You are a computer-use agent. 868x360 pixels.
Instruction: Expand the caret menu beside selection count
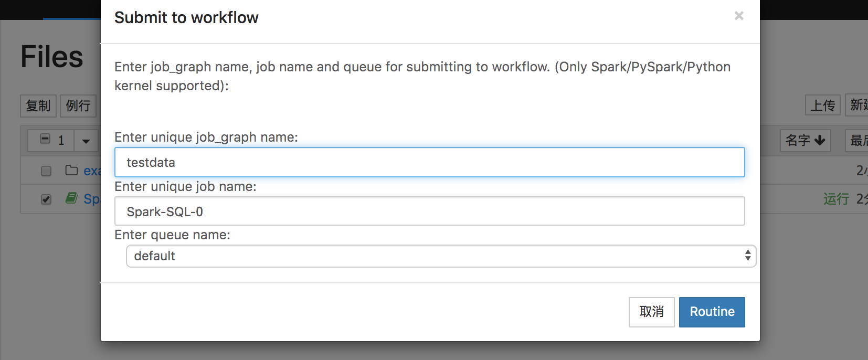86,141
